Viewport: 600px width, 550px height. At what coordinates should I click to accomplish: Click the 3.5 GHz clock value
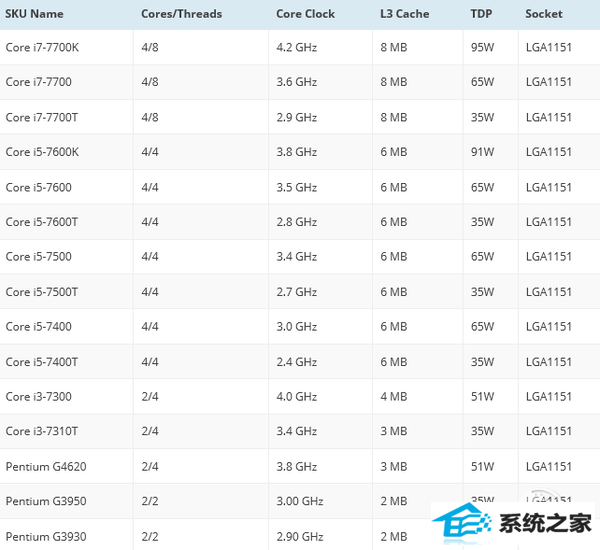coord(297,188)
